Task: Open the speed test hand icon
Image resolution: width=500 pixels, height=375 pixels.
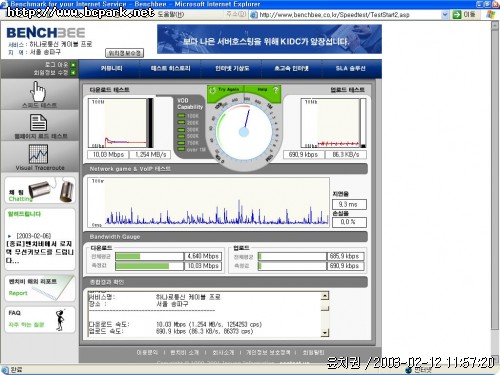Action: pos(38,91)
